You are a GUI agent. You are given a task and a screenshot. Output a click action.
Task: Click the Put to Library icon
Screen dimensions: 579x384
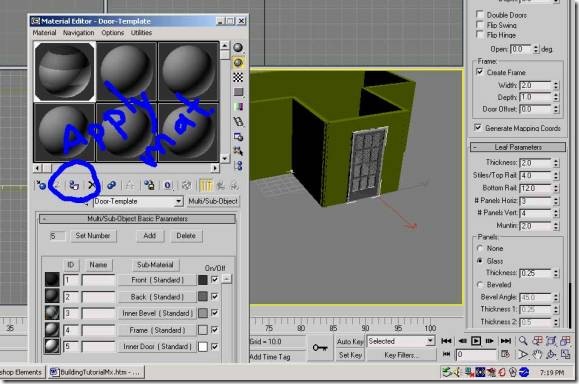pyautogui.click(x=149, y=185)
